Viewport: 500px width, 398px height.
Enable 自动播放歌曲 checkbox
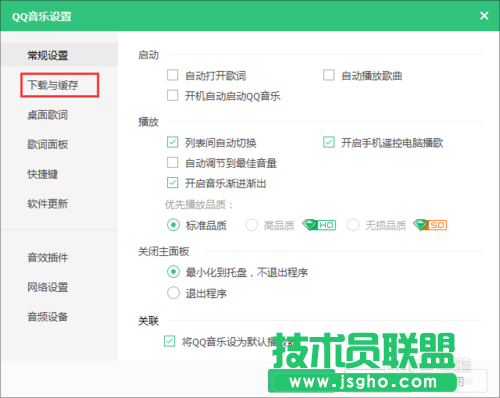(x=329, y=75)
